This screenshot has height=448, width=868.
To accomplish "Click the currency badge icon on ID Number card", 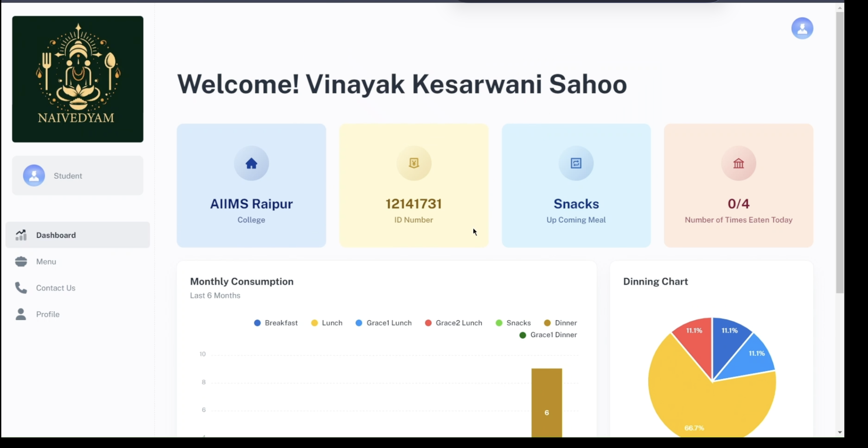I will (x=414, y=163).
